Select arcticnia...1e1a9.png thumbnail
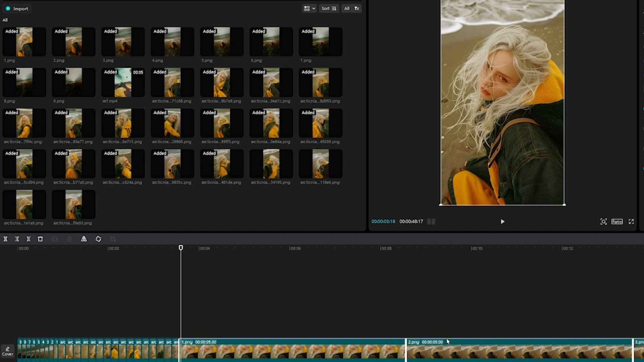The height and width of the screenshot is (362, 644). tap(24, 204)
